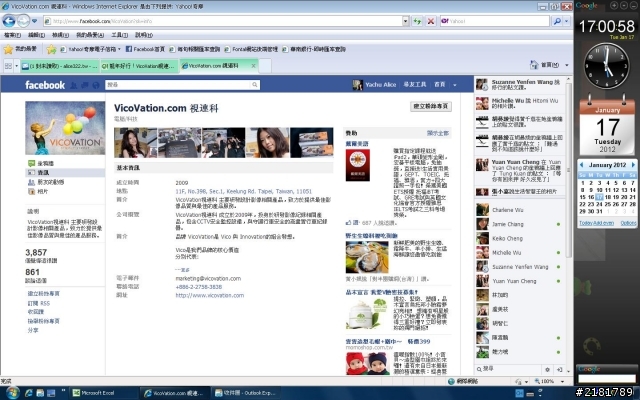Click the 建立粉絲專頁 button at top right
This screenshot has width=640, height=400.
pos(431,106)
